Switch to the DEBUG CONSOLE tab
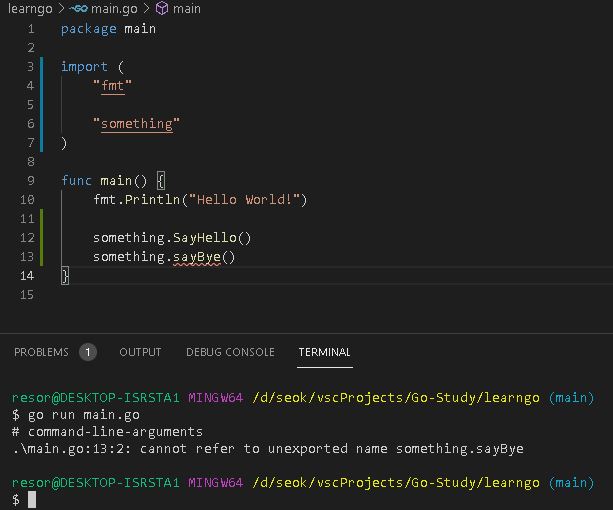 pos(230,352)
